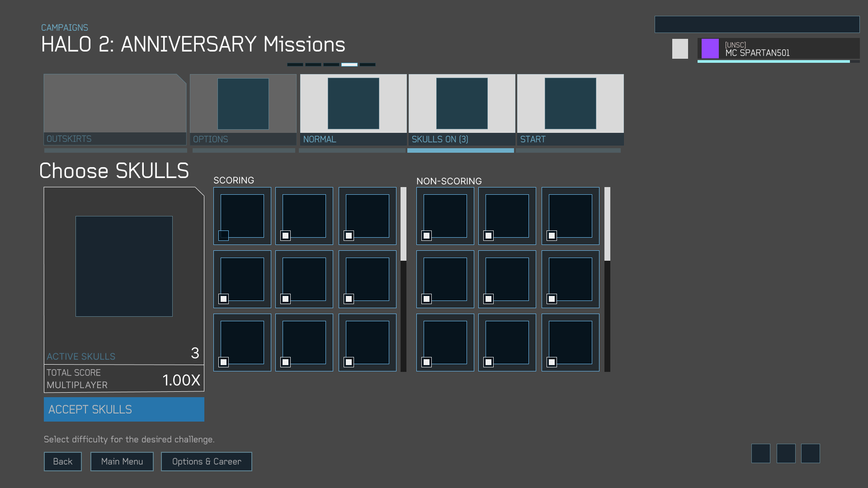Click the SCORING skulls scrollbar
The height and width of the screenshot is (488, 868).
(403, 279)
